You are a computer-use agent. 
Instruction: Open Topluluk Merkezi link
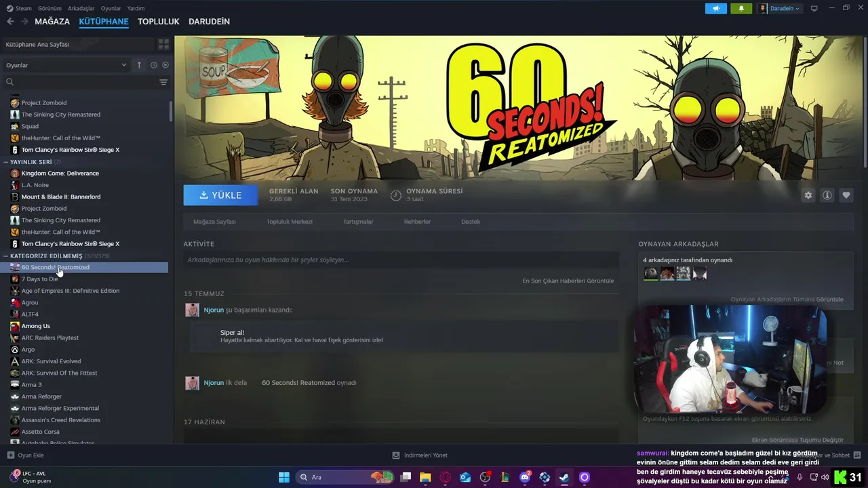click(x=290, y=222)
